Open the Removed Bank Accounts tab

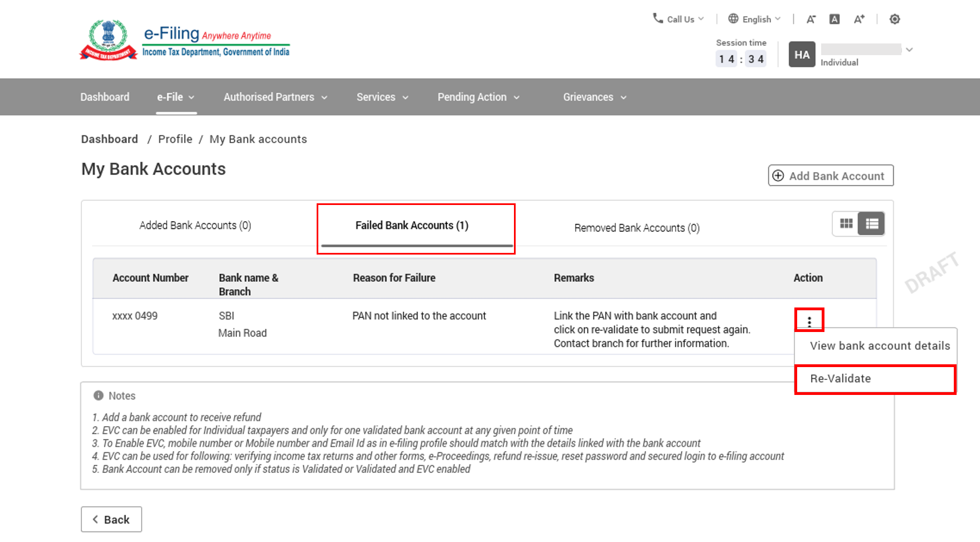coord(637,228)
